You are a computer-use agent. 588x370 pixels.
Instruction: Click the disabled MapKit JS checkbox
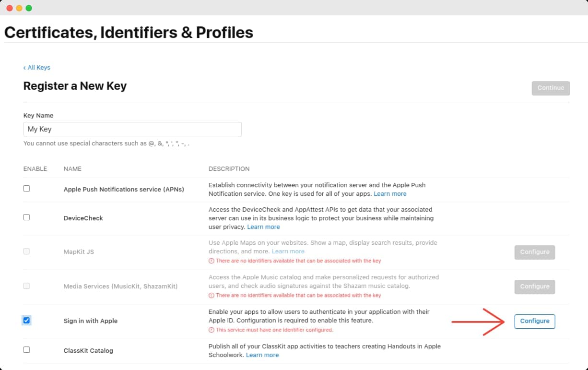26,251
